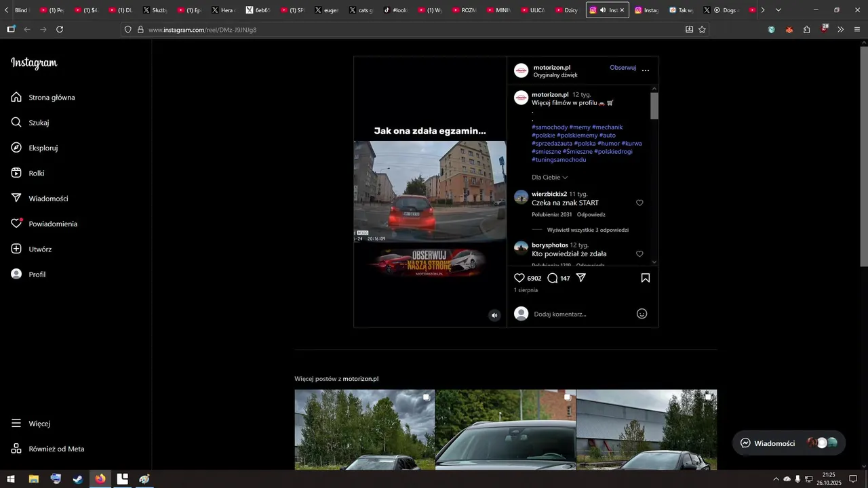
Task: Open the Więcej hamburger menu
Action: click(31, 424)
